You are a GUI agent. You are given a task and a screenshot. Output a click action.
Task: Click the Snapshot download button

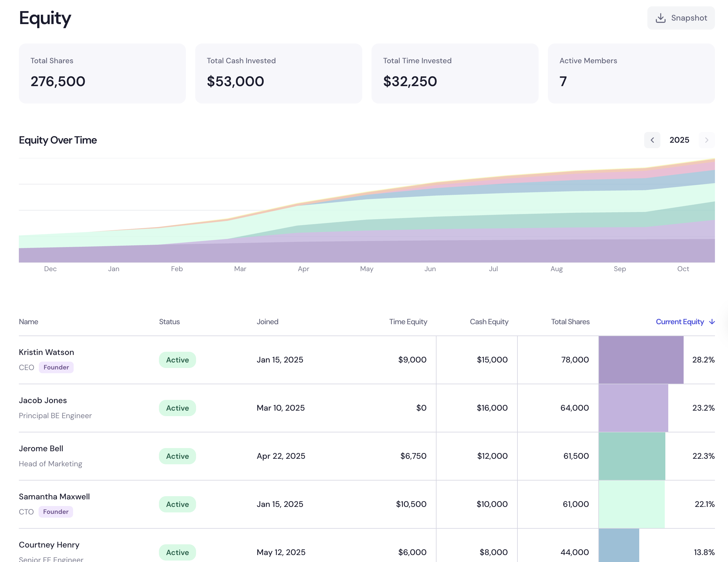click(681, 18)
